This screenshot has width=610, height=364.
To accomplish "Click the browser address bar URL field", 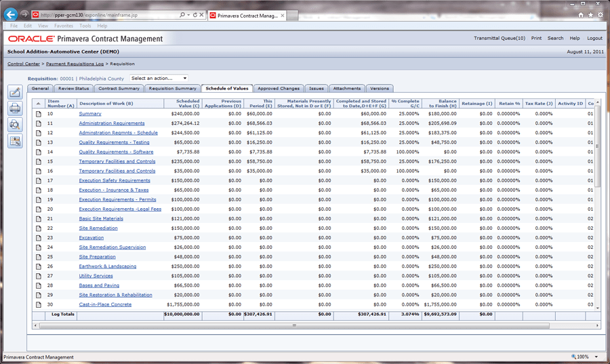I will [x=104, y=15].
